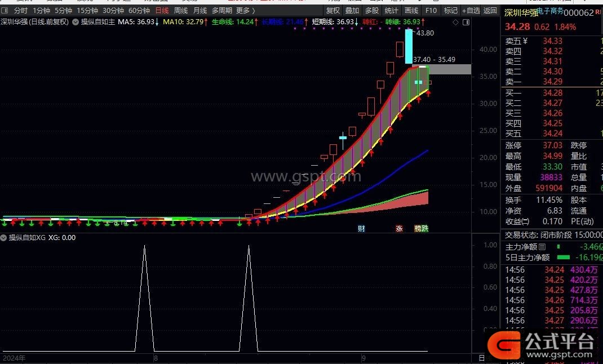This screenshot has height=364, width=603.
Task: Select the 日线 daily chart tab
Action: pos(162,10)
